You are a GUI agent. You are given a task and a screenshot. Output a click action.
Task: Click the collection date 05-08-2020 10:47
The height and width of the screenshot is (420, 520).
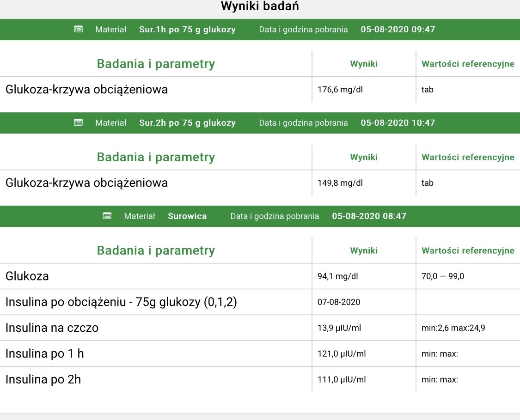coord(398,123)
